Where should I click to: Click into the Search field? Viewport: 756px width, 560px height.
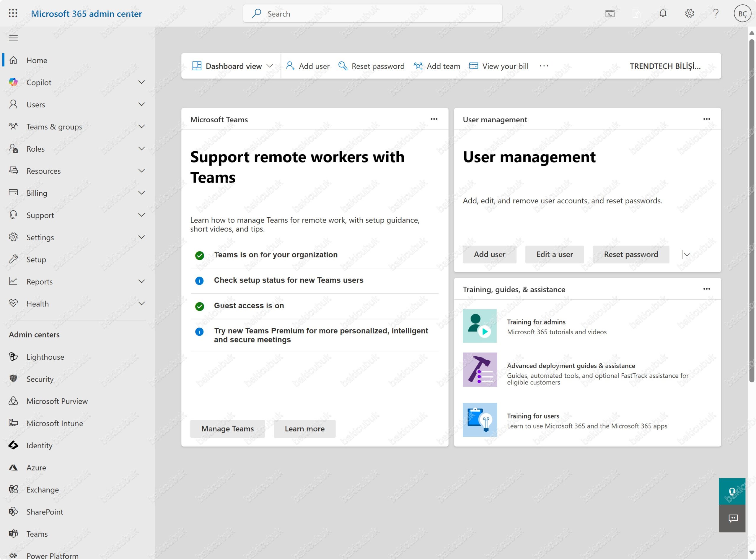tap(373, 14)
